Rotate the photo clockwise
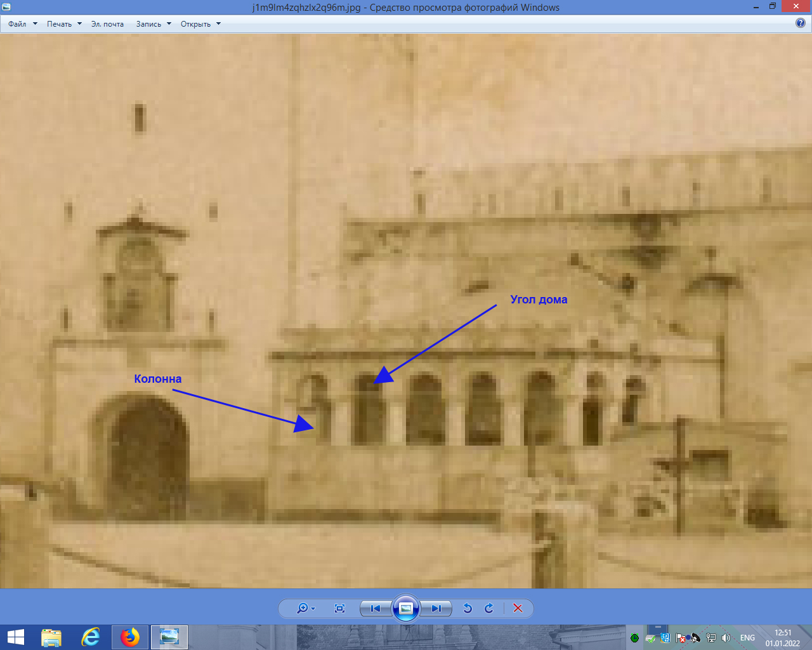 point(489,608)
